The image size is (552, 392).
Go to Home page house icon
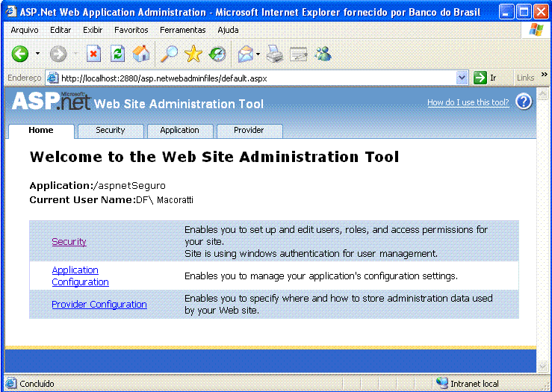(x=141, y=54)
